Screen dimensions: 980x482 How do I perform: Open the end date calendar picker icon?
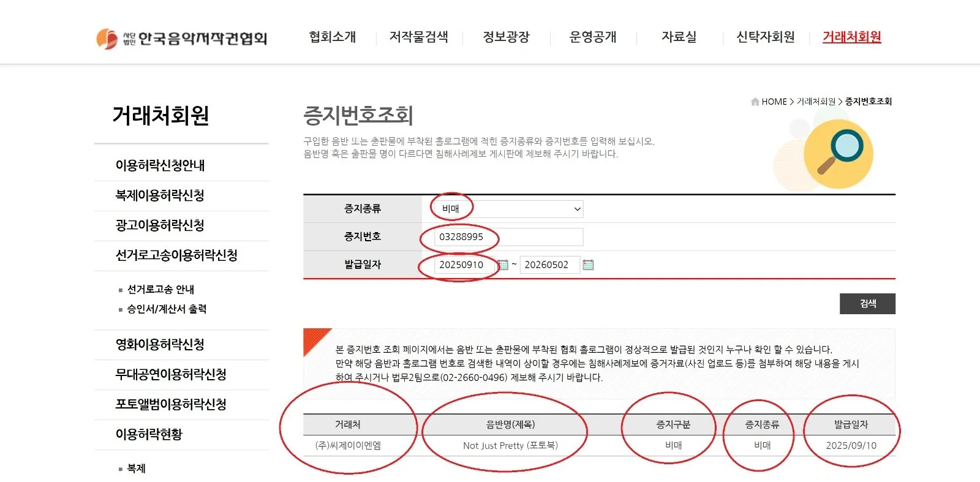click(x=588, y=265)
